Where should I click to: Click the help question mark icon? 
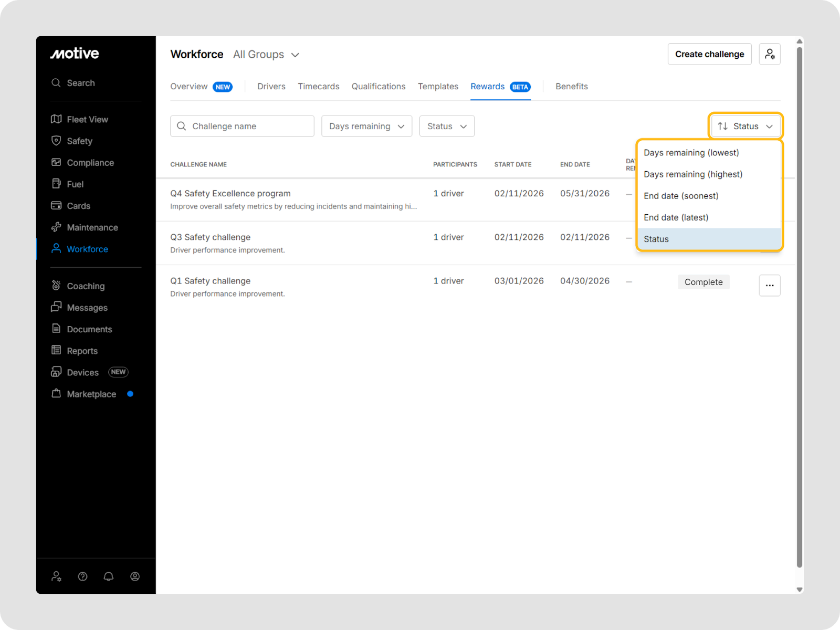(82, 576)
